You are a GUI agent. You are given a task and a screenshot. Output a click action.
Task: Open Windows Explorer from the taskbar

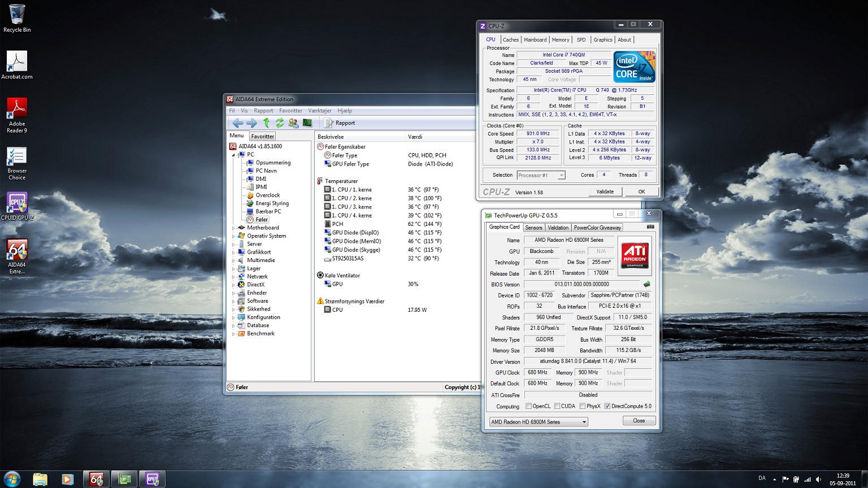(40, 480)
